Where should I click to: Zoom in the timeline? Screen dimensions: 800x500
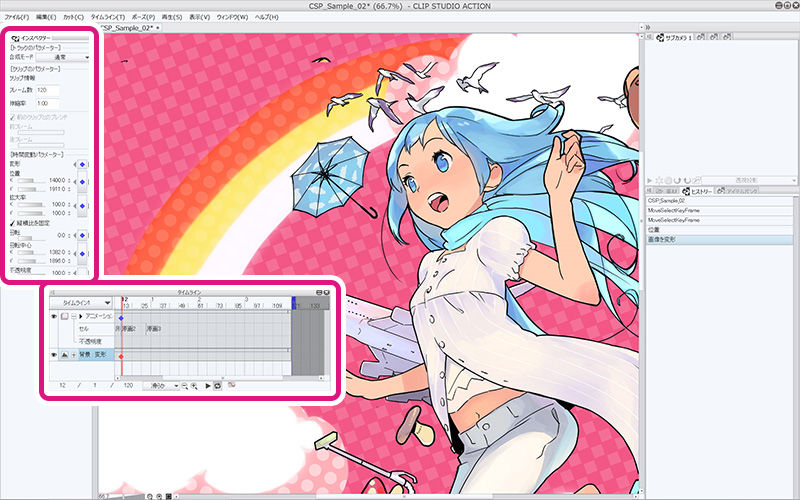(194, 386)
